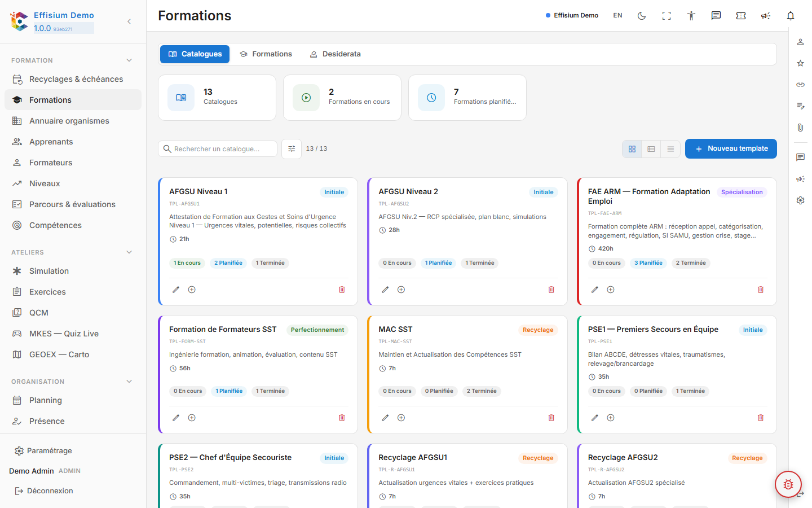Collapse the ATELIERS sidebar section
Image resolution: width=812 pixels, height=508 pixels.
[x=129, y=252]
